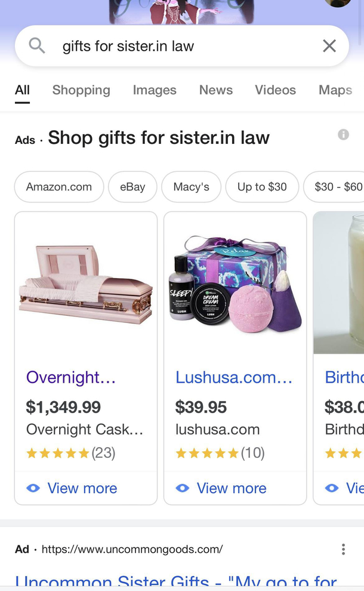Open the Images search tab

tap(154, 90)
